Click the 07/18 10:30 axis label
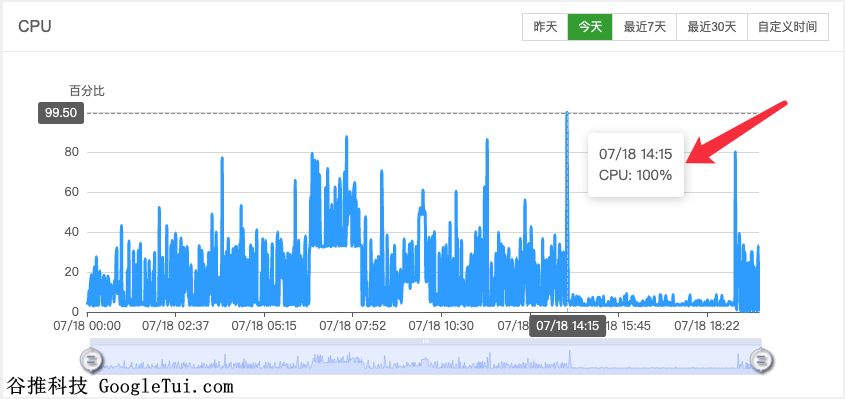Screen dimensions: 845x399 pyautogui.click(x=441, y=326)
